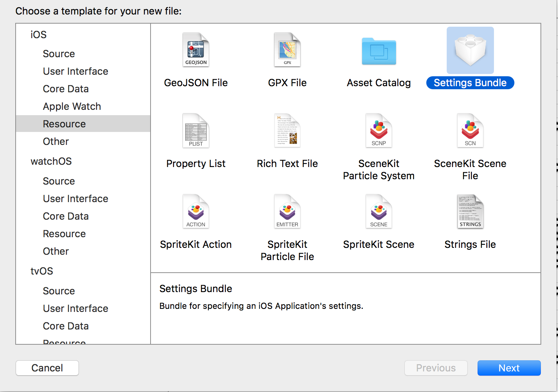Choose the Strings File template icon

[x=470, y=212]
